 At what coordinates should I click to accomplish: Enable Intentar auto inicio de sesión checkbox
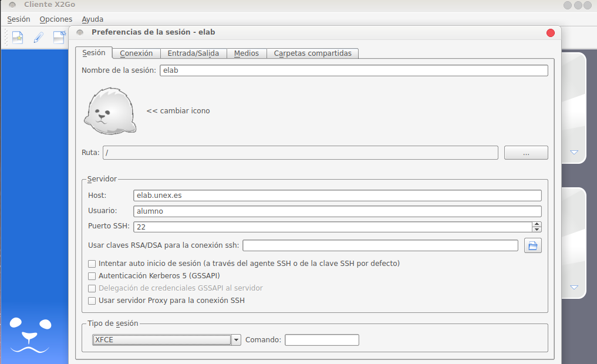[92, 264]
